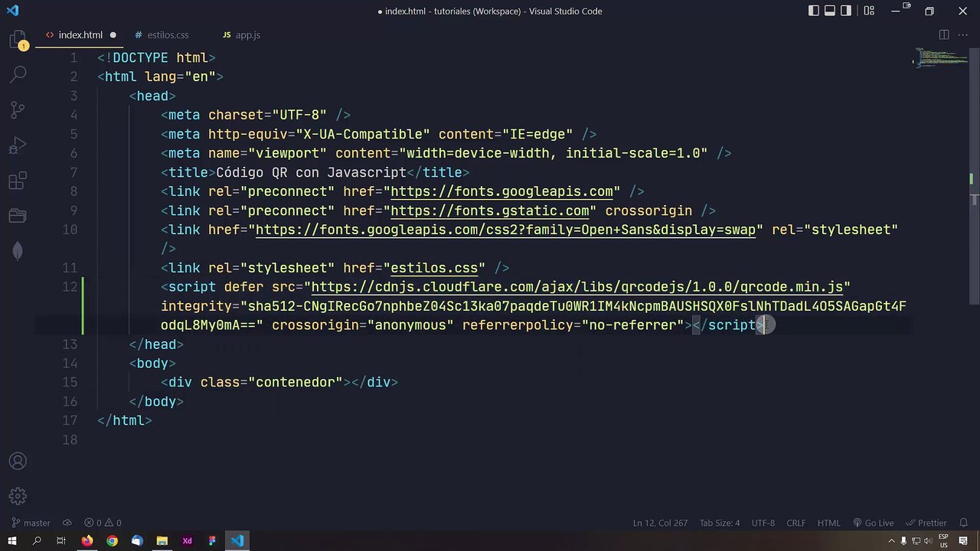
Task: Click line number 15 in gutter
Action: 70,382
